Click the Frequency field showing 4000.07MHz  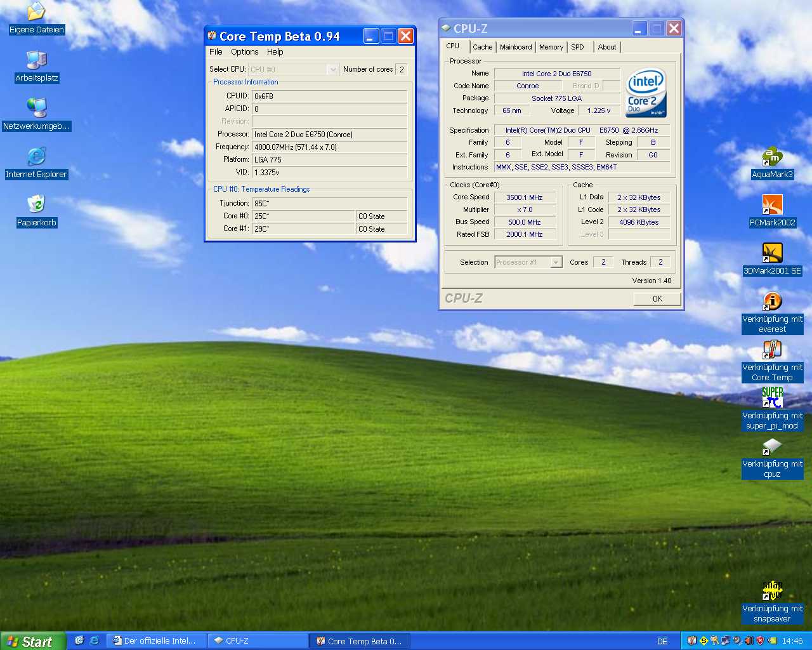329,147
